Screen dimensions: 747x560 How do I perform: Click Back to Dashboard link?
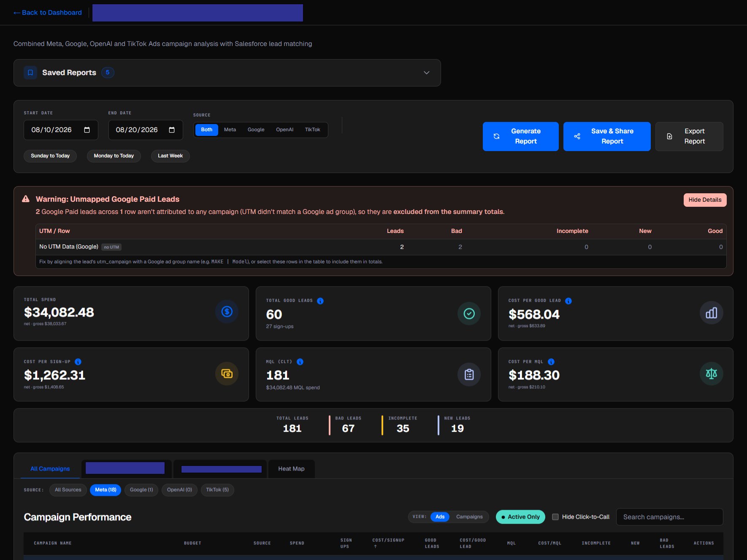click(x=48, y=13)
